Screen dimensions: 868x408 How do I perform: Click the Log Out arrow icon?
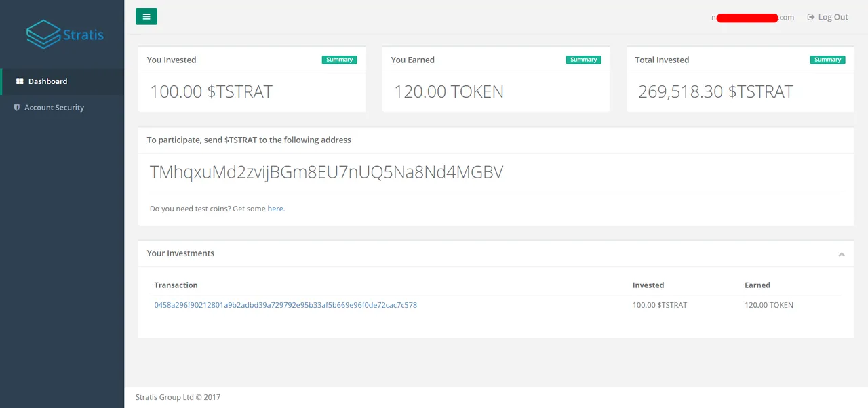click(x=811, y=17)
